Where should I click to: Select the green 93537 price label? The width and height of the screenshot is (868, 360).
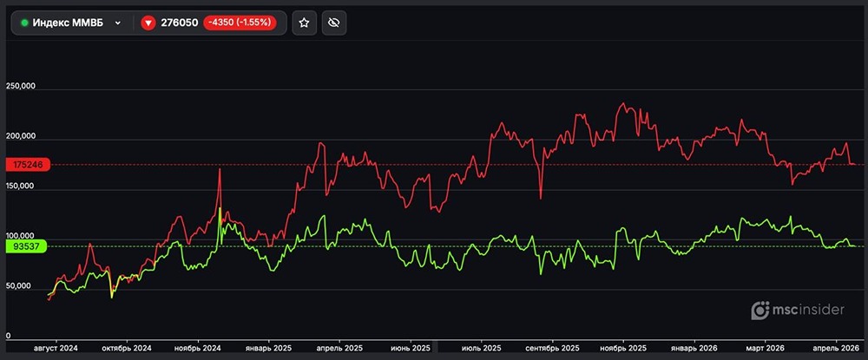25,246
